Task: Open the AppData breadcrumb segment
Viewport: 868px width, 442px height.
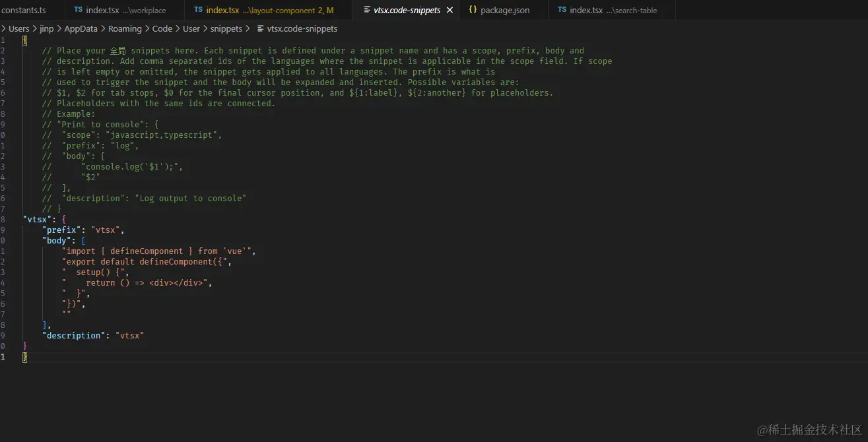Action: pyautogui.click(x=81, y=29)
